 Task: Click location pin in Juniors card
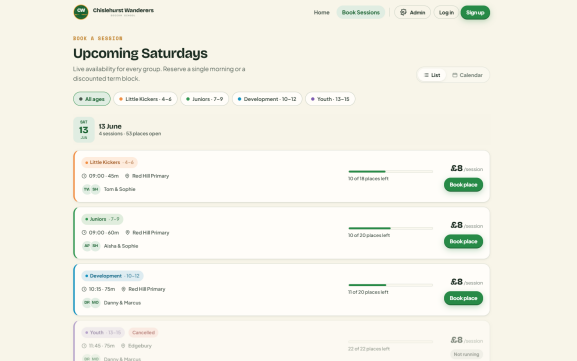127,233
